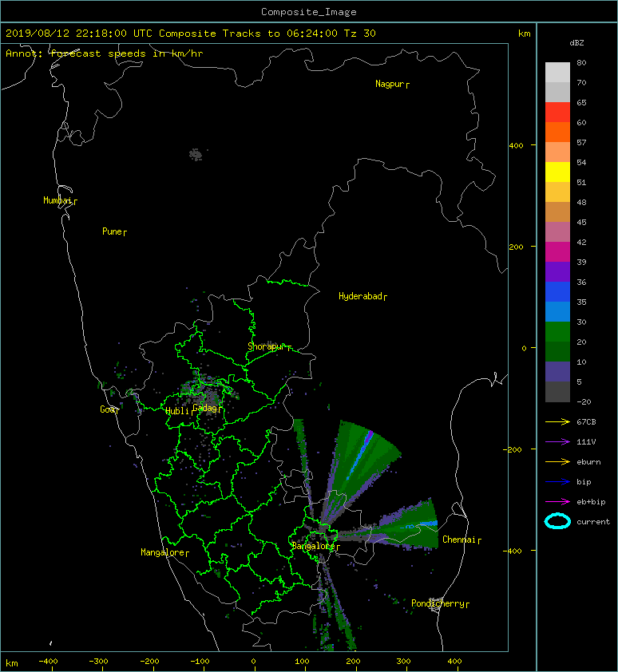Click the magenta eb+bip arrow legend icon
This screenshot has width=618, height=672.
pyautogui.click(x=557, y=501)
